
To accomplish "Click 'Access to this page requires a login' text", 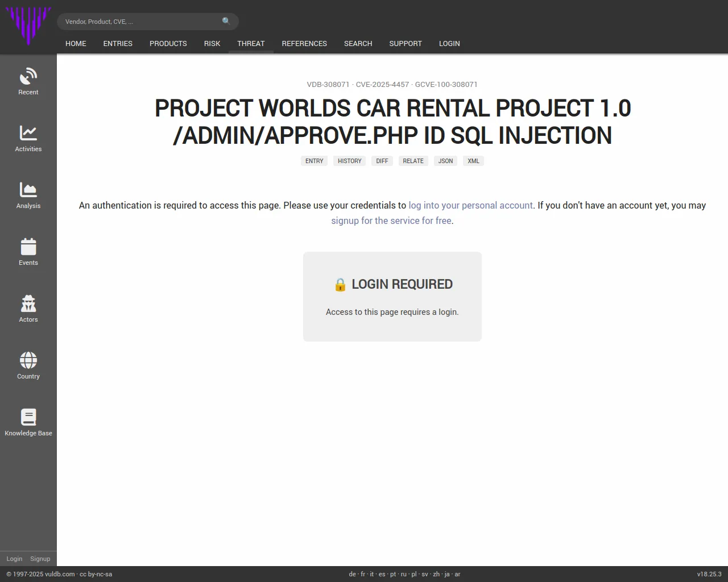I will 392,312.
